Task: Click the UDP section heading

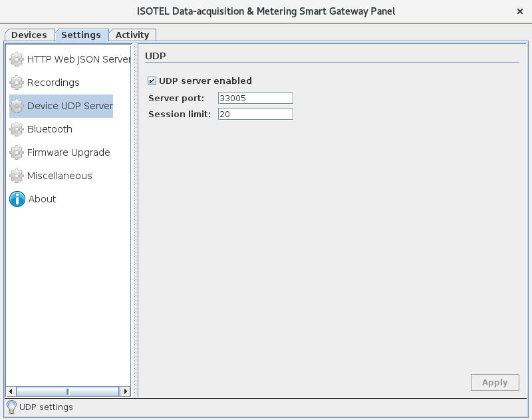Action: click(156, 56)
